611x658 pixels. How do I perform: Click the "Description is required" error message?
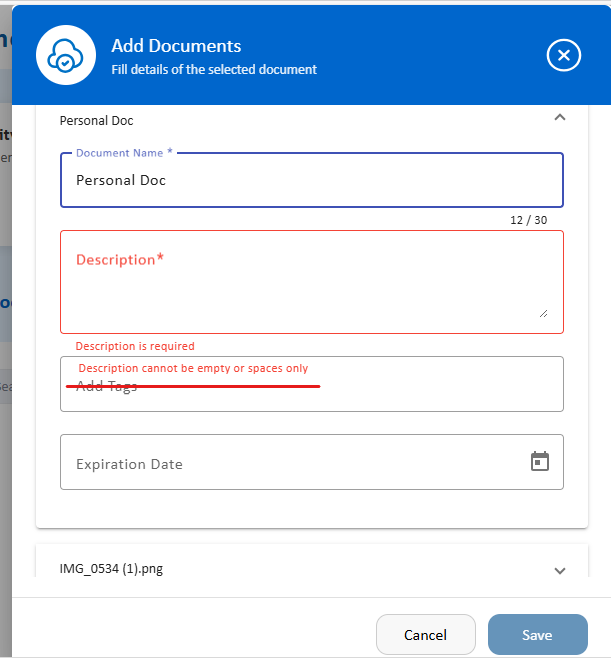coord(135,346)
